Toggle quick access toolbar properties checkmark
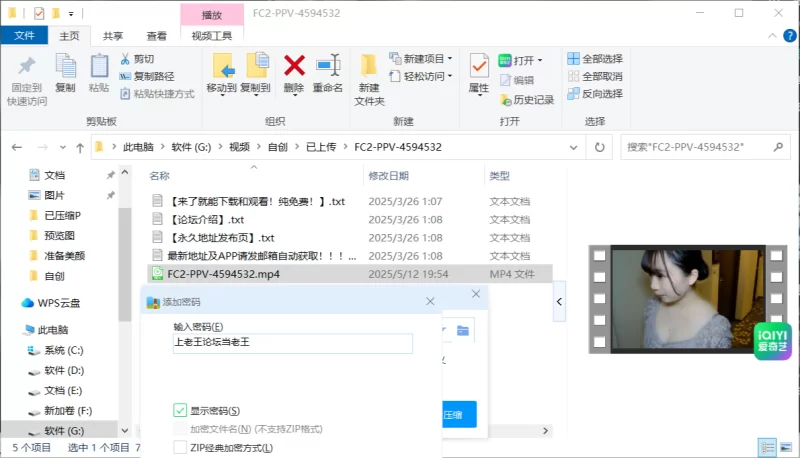Screen dimensions: 800x458 [39, 13]
